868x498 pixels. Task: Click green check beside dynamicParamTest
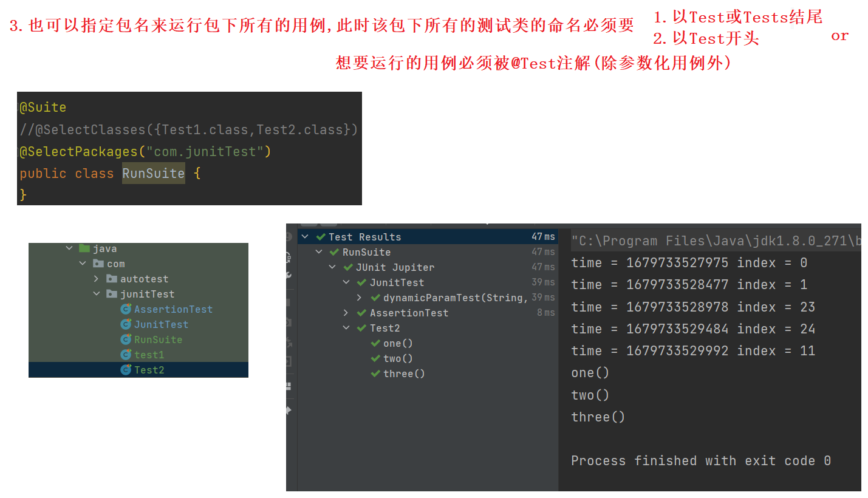point(375,298)
